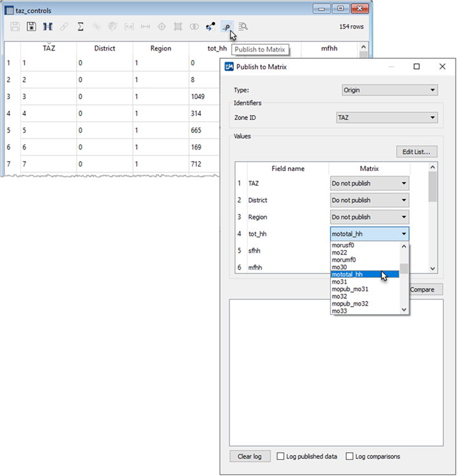The height and width of the screenshot is (476, 457).
Task: Click dropdown list scroll up arrow
Action: pos(404,246)
